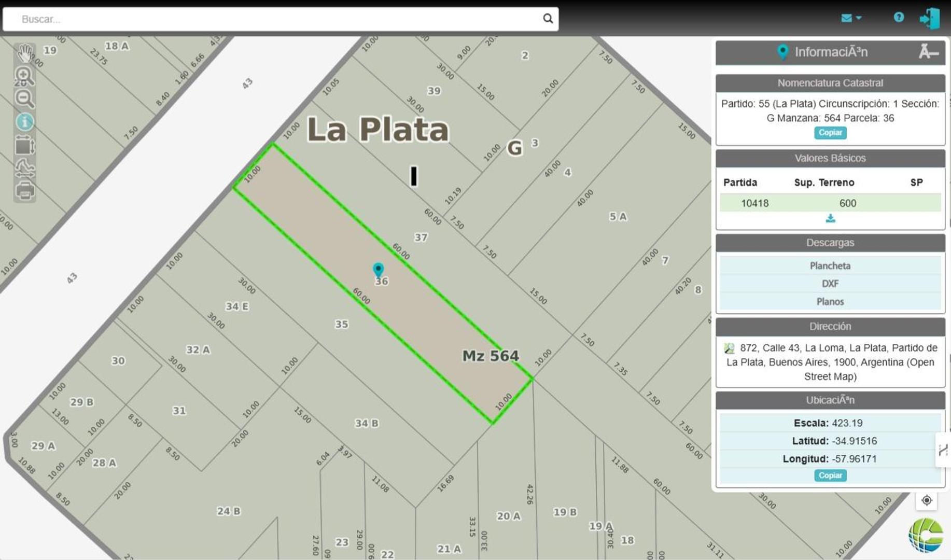Click the download icon under Valores Básicos
951x560 pixels.
pos(830,218)
